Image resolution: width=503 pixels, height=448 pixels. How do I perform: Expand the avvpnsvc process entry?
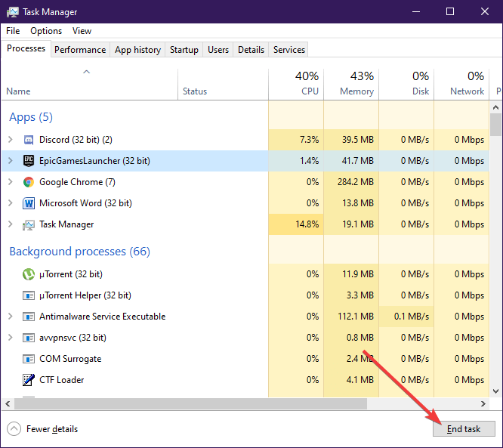point(10,338)
